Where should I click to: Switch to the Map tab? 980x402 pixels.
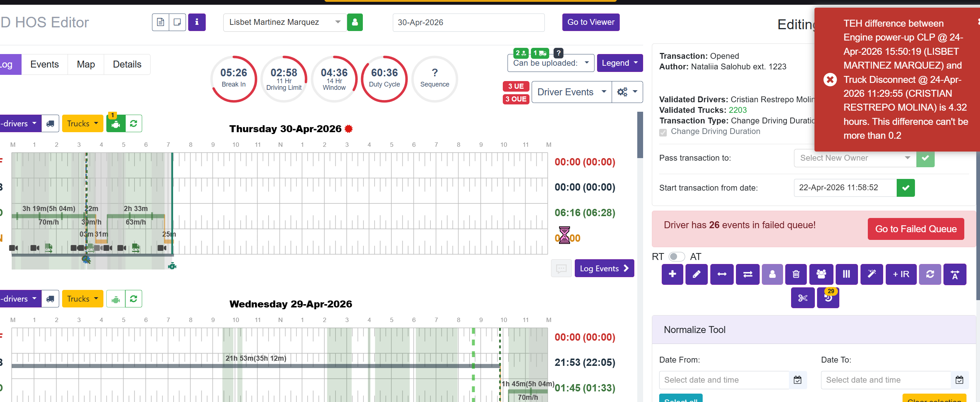pos(86,65)
